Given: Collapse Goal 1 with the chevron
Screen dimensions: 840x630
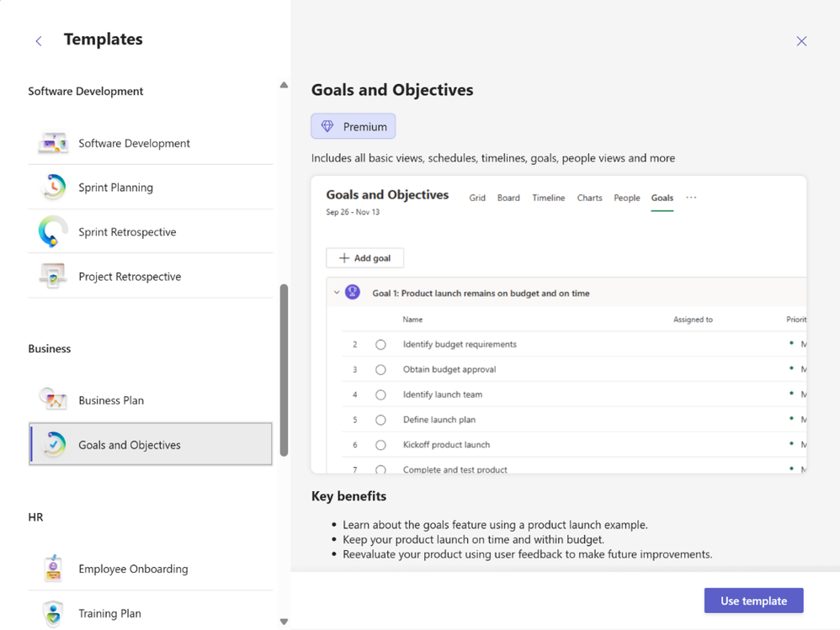Looking at the screenshot, I should click(337, 293).
